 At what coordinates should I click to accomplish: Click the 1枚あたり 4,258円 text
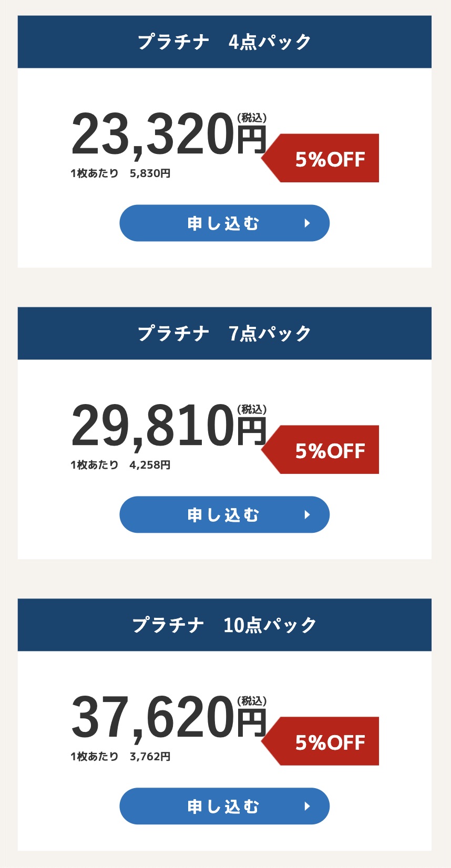click(x=120, y=465)
